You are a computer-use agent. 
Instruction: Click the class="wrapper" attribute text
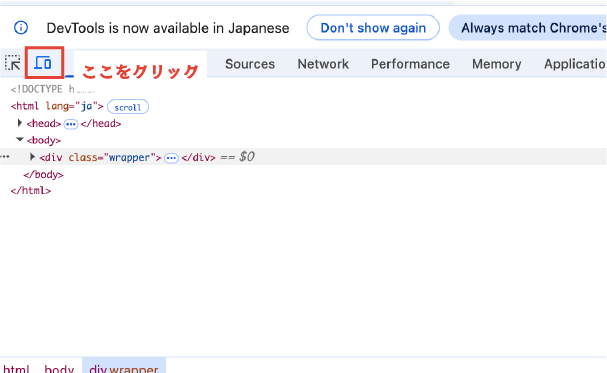point(112,157)
